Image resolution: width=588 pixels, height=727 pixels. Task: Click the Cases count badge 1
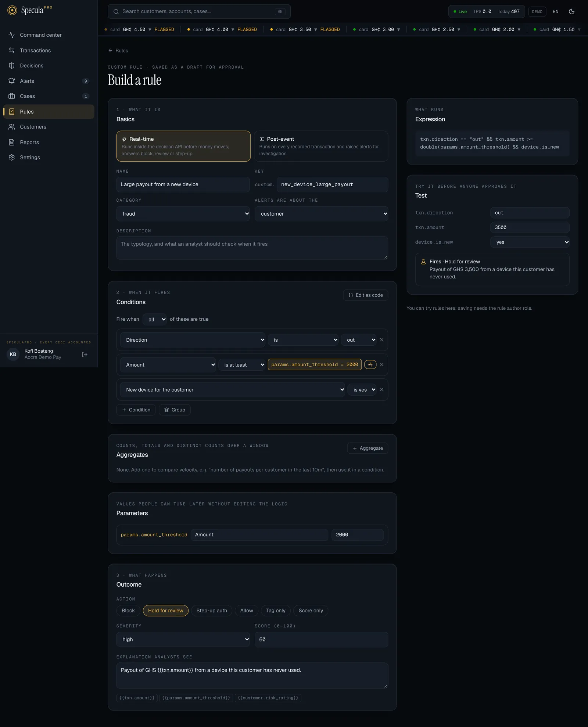click(86, 96)
